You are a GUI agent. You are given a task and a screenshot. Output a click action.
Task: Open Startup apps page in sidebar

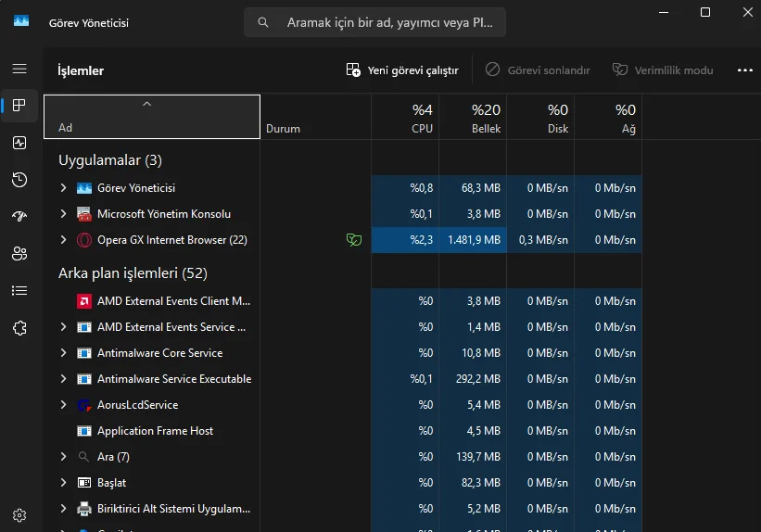pos(19,217)
